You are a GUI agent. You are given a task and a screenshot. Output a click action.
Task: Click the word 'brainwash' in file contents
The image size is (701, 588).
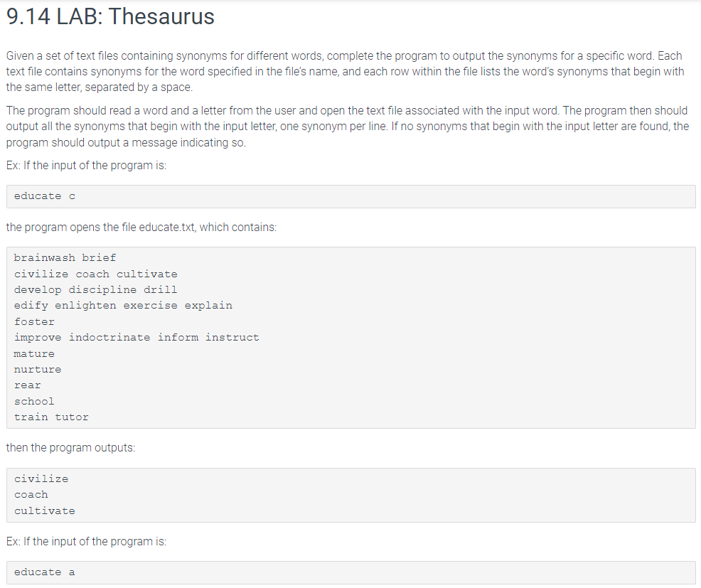coord(44,258)
